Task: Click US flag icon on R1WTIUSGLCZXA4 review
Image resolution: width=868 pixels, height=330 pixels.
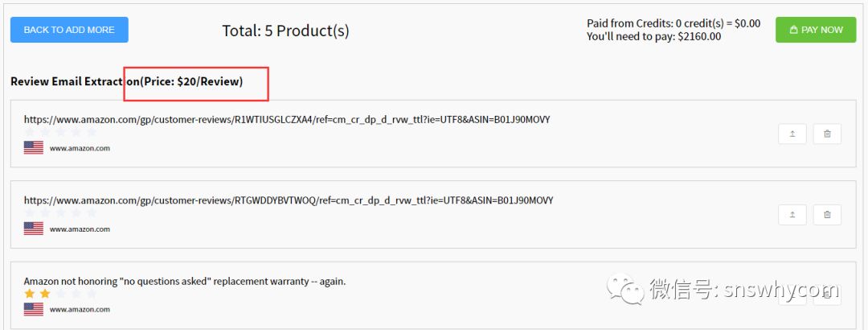Action: click(x=34, y=148)
